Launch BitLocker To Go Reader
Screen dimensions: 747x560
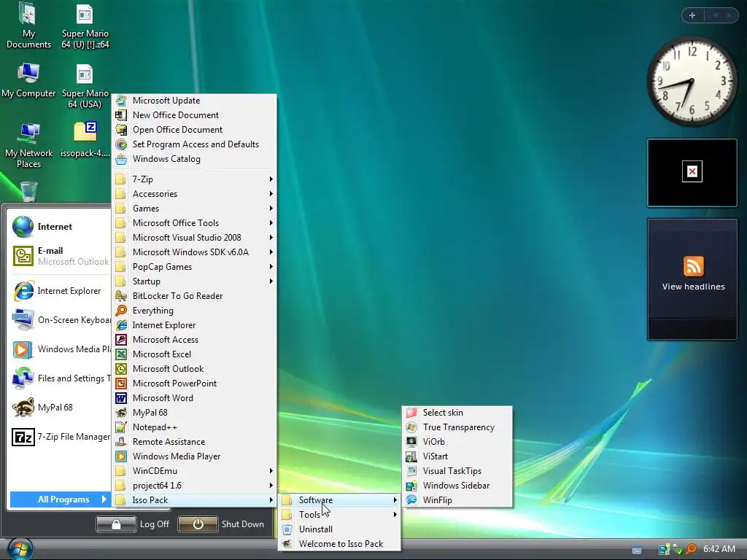click(x=194, y=296)
